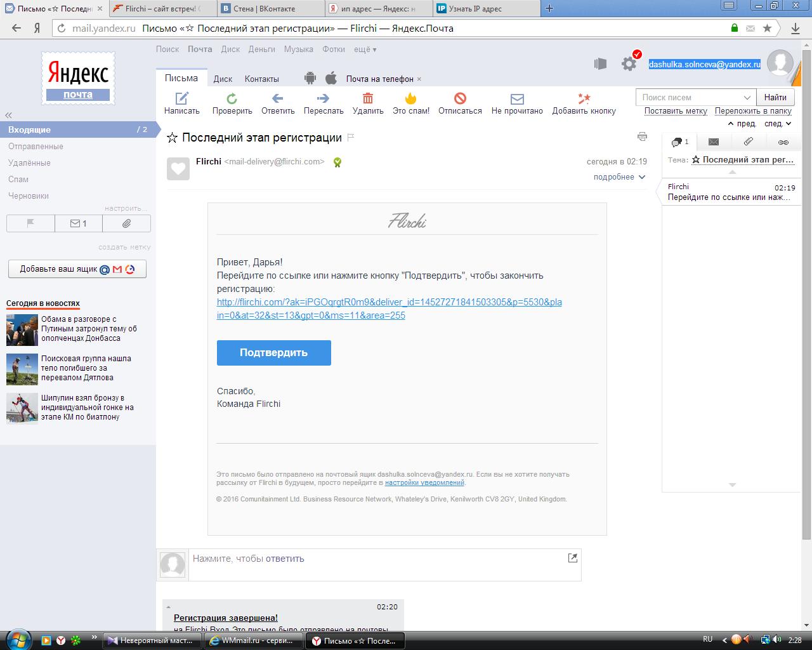Mark as spam with the flame icon
The width and height of the screenshot is (812, 650).
(410, 98)
